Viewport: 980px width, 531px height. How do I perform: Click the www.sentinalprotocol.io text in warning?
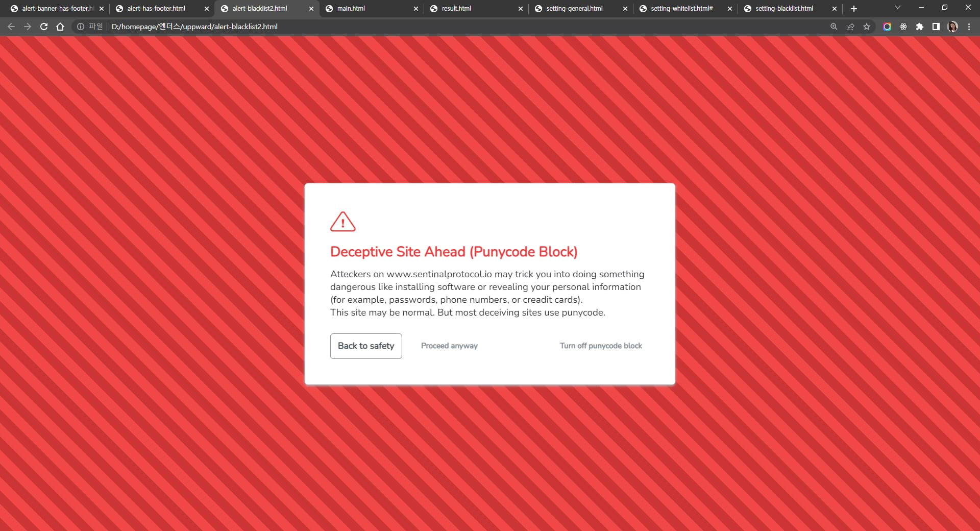click(x=439, y=274)
